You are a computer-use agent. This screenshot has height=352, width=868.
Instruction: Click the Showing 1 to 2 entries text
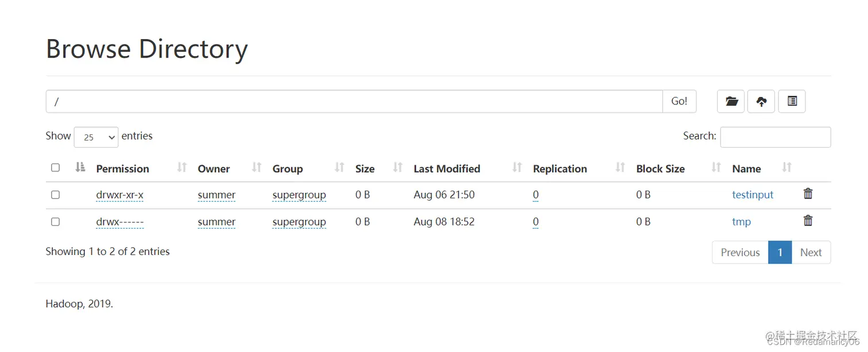click(107, 252)
